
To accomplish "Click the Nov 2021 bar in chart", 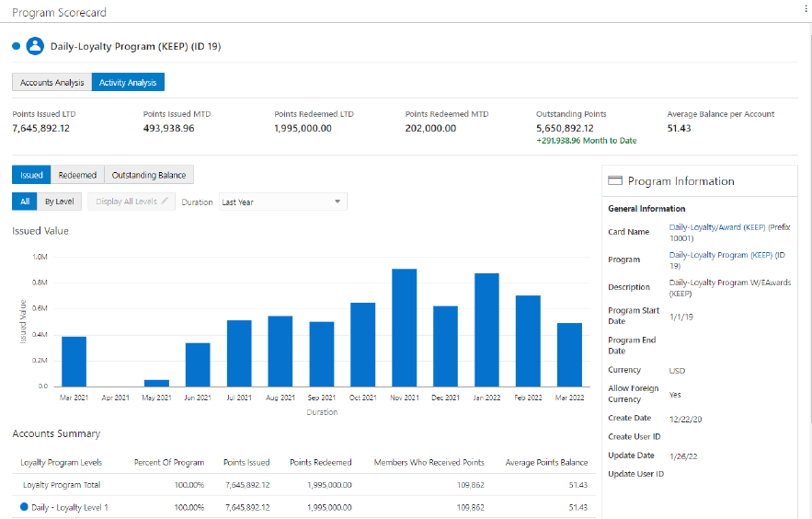I will [405, 328].
